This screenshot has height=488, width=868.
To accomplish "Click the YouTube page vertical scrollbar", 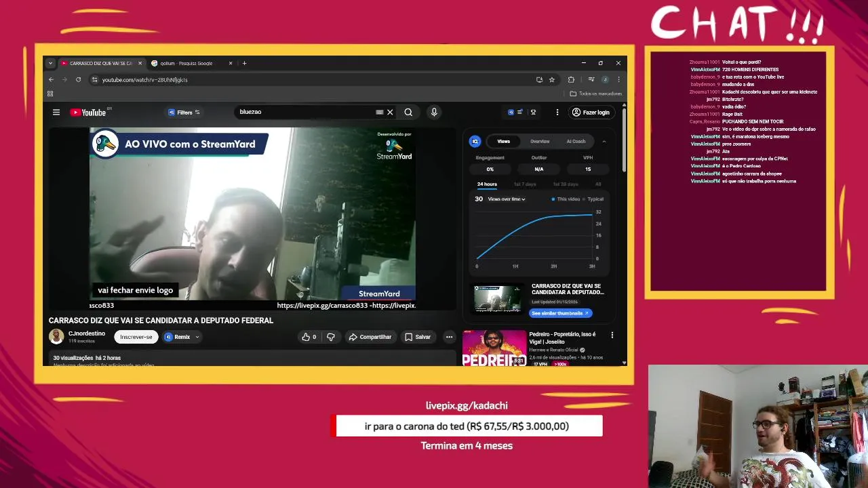I will pos(624,140).
